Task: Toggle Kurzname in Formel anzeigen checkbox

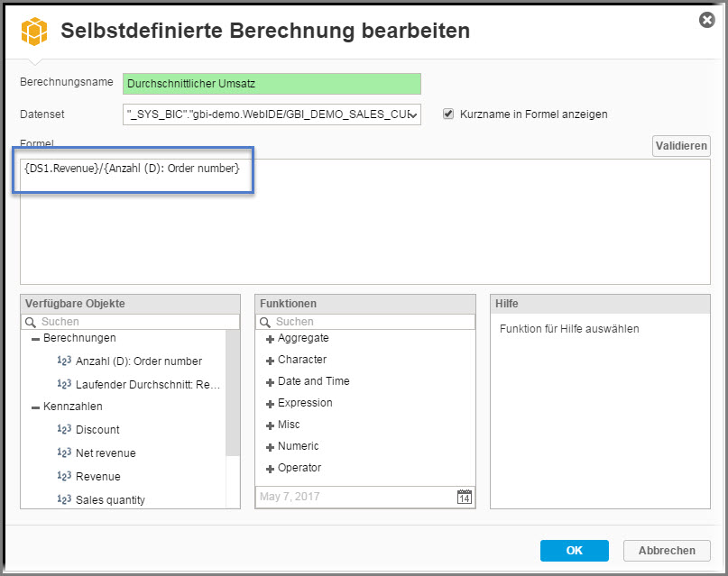Action: tap(448, 114)
